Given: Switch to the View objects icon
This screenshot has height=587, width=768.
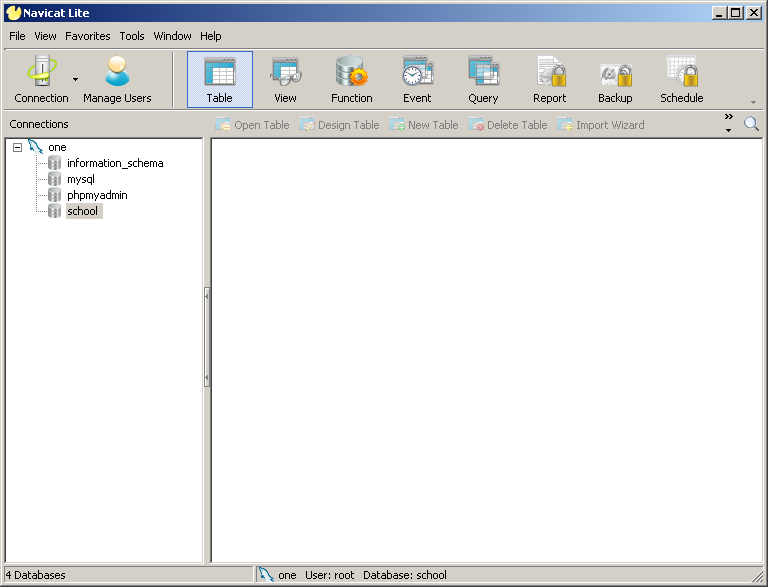Looking at the screenshot, I should [285, 79].
